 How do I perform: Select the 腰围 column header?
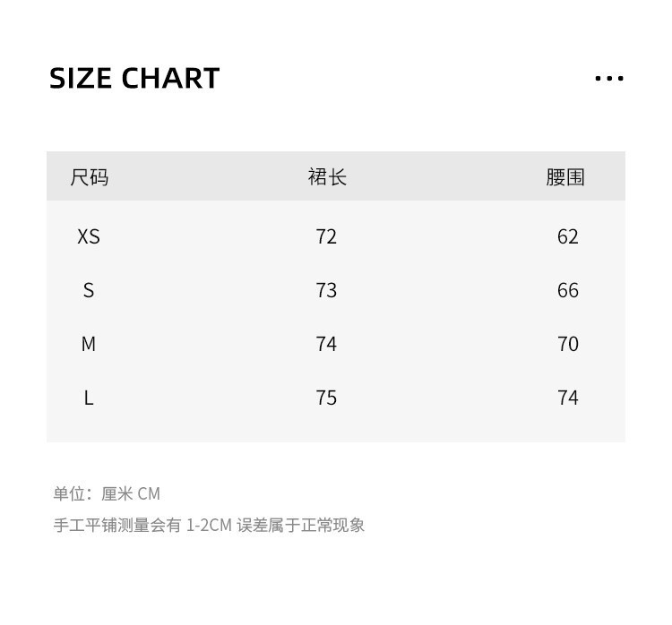pos(565,177)
